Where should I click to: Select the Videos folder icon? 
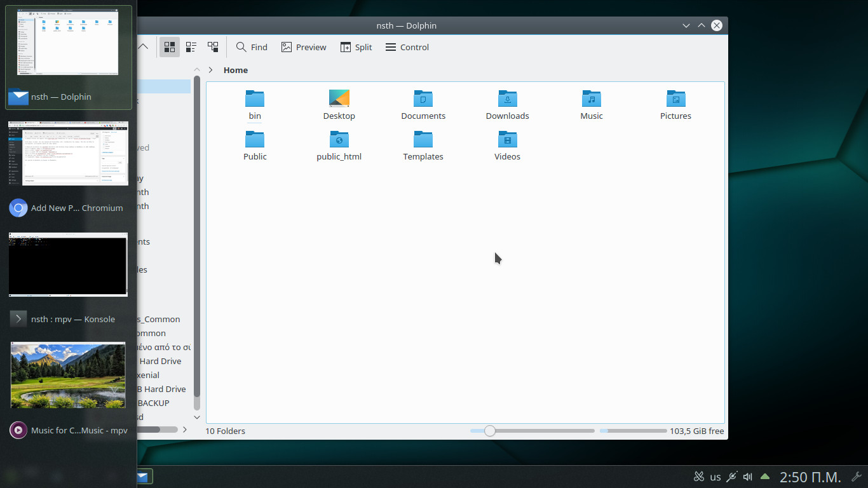pos(507,139)
